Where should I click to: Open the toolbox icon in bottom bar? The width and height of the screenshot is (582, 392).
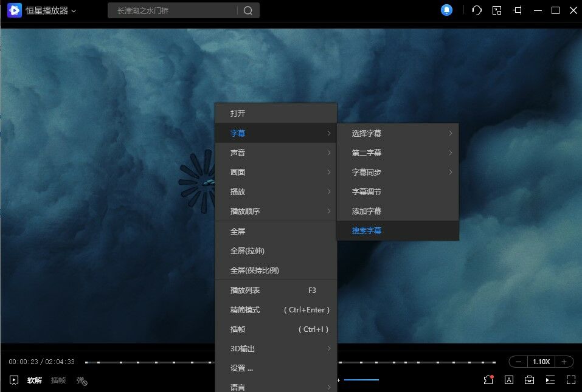coord(530,380)
